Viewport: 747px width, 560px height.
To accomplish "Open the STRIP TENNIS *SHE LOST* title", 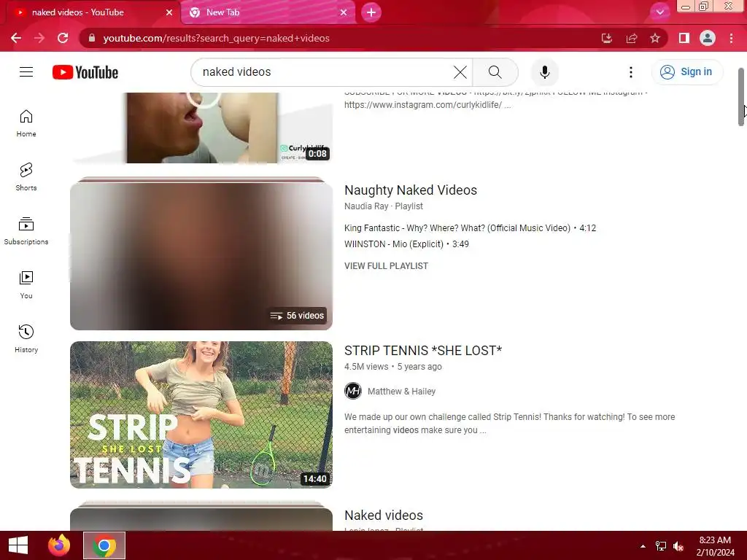I will point(423,351).
